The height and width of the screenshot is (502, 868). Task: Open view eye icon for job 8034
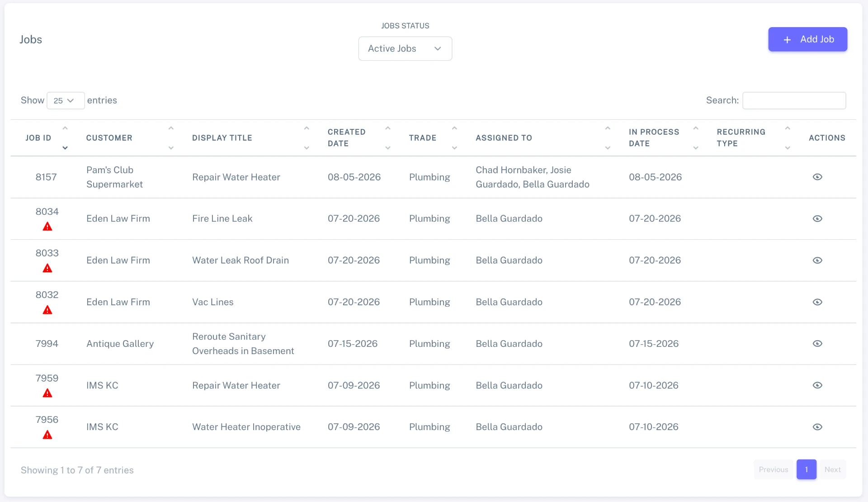point(817,218)
